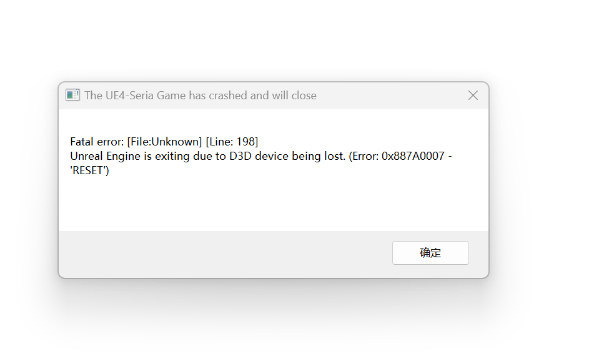Viewport: 599px width, 364px height.
Task: Click the words 'and will close' in the title
Action: 284,95
